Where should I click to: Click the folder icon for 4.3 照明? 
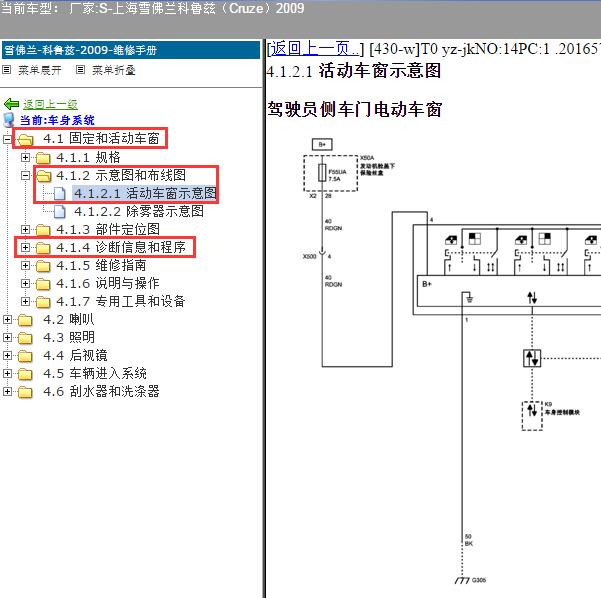pos(25,338)
